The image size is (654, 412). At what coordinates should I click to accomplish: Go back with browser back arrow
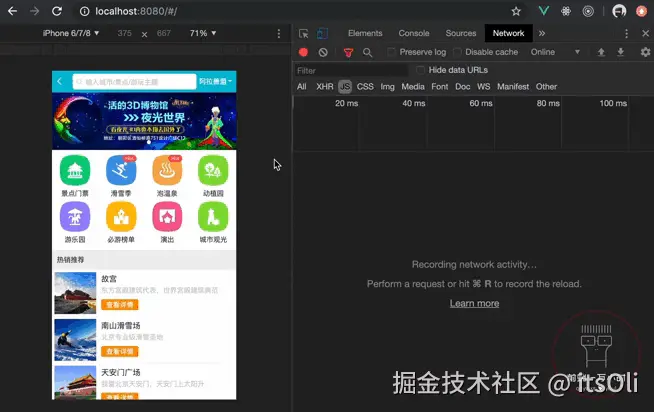click(13, 11)
